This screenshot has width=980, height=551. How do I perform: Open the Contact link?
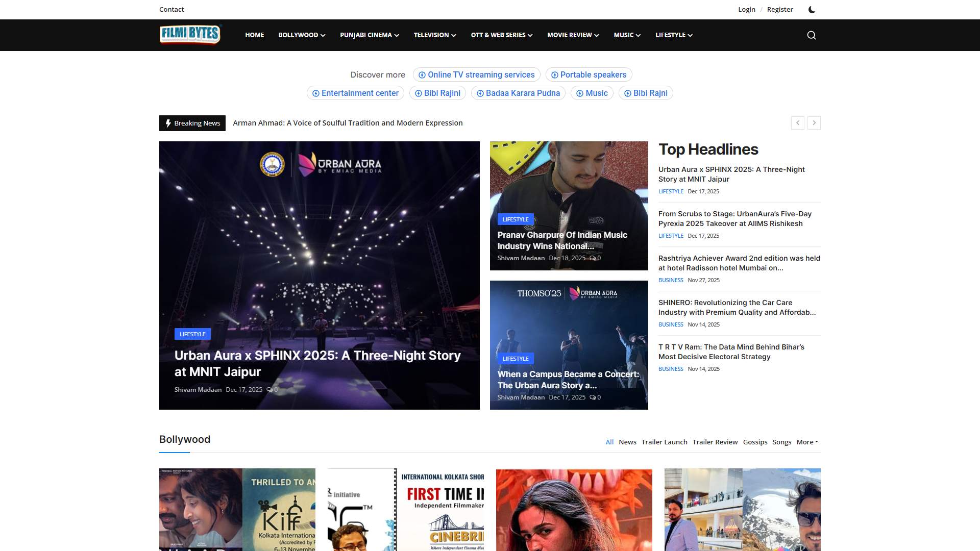[x=171, y=9]
